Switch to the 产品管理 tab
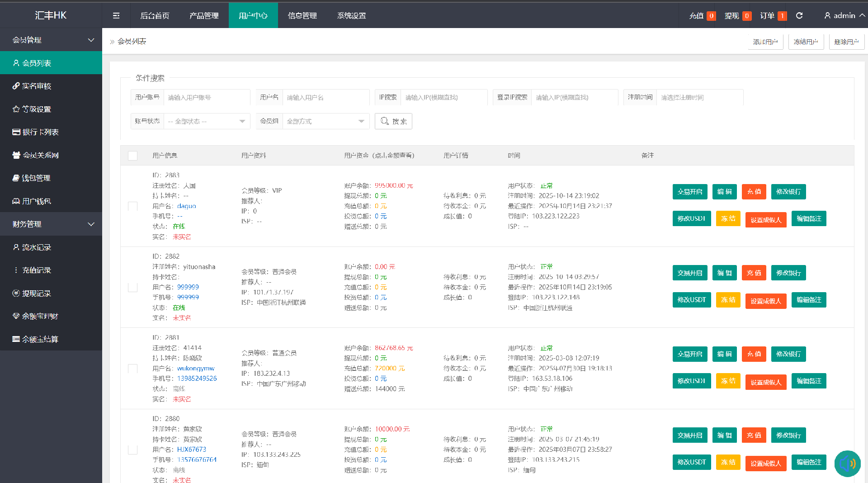Screen dimensions: 868x483 pyautogui.click(x=204, y=15)
